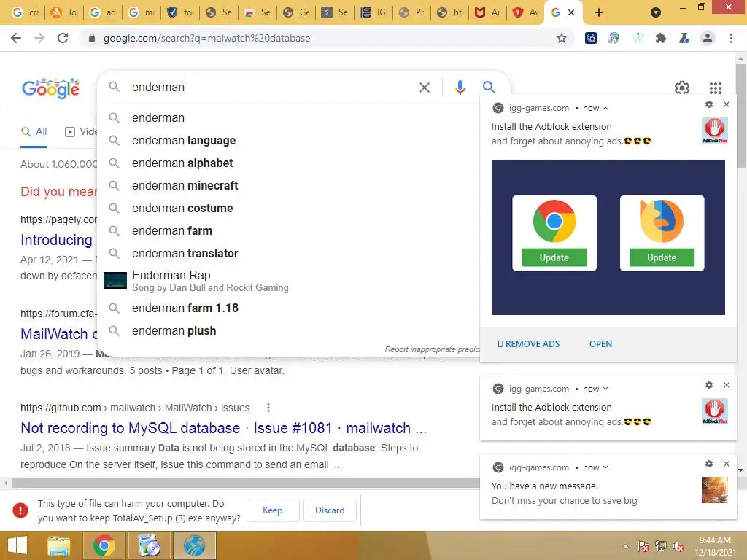Click the three-dot menu beside github result
747x560 pixels.
[x=268, y=408]
